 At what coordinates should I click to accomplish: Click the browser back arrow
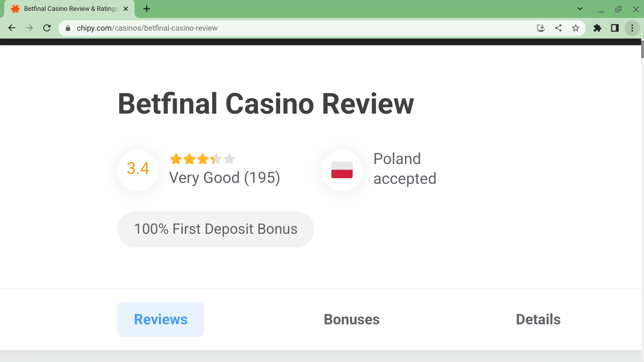[x=12, y=28]
